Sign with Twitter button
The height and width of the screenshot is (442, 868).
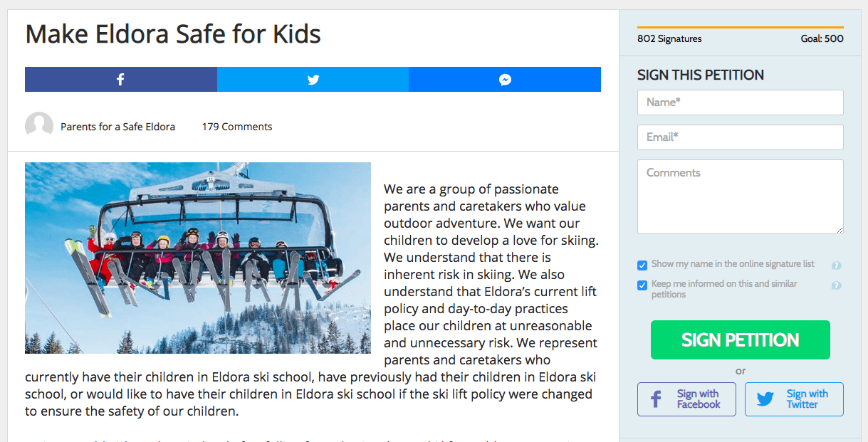coord(794,399)
